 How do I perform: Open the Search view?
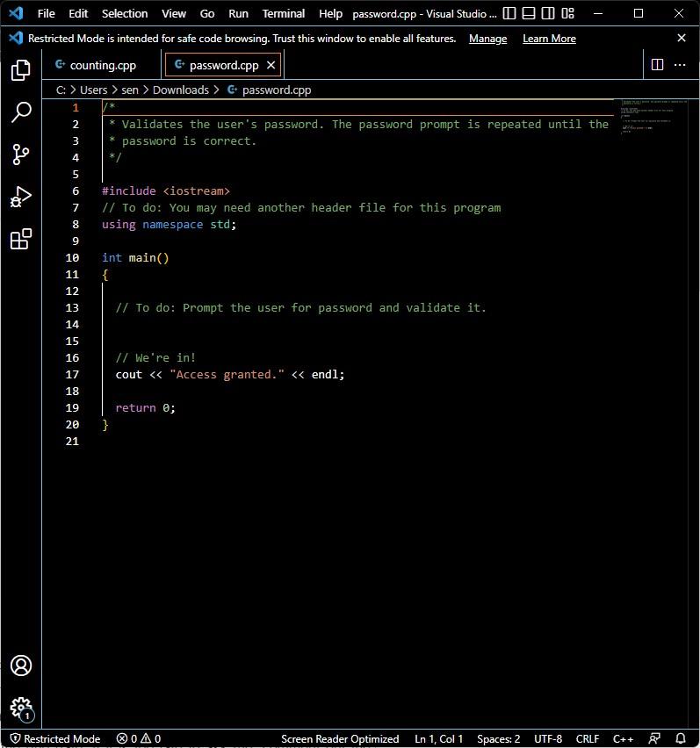click(x=20, y=112)
